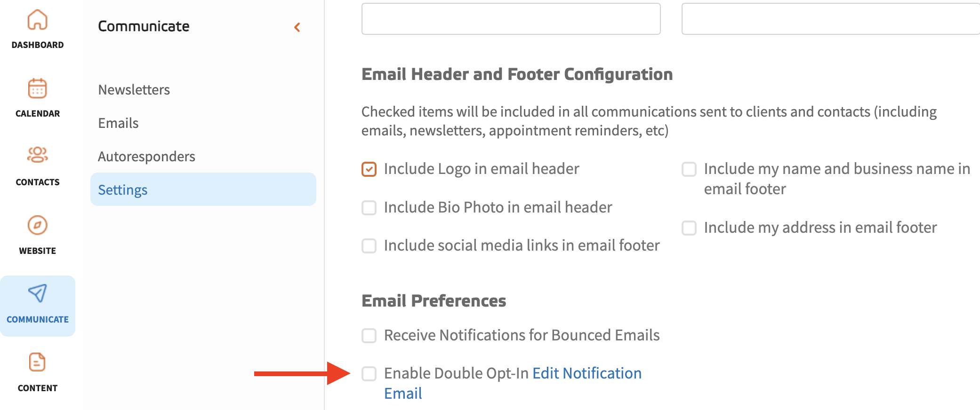
Task: Turn on Bounced Emails notifications checkbox
Action: [x=369, y=336]
